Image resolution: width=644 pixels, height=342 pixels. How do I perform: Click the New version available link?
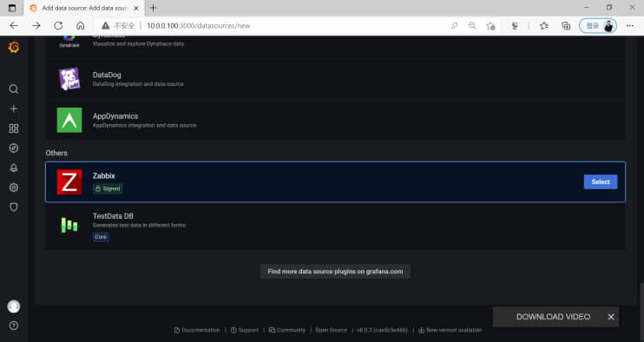(x=450, y=330)
